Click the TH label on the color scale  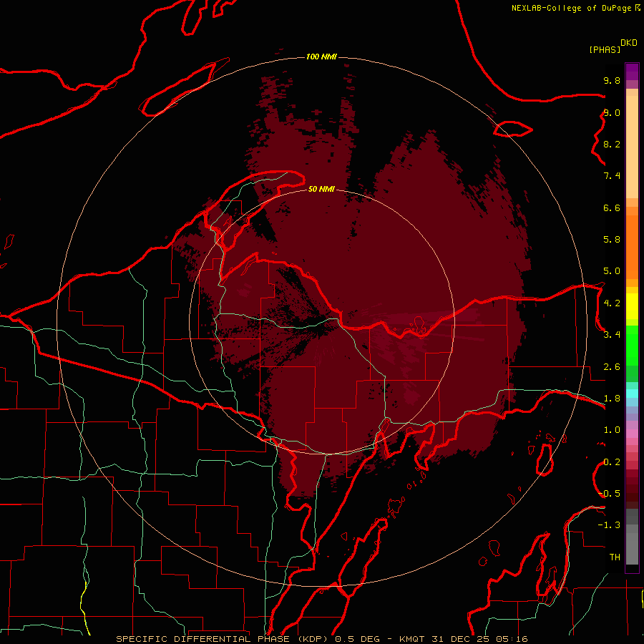(615, 557)
